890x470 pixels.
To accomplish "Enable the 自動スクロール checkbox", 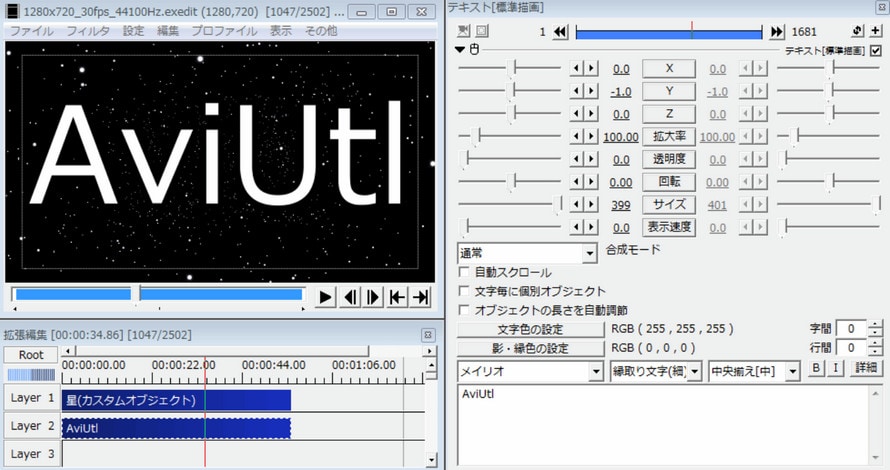I will coord(464,272).
